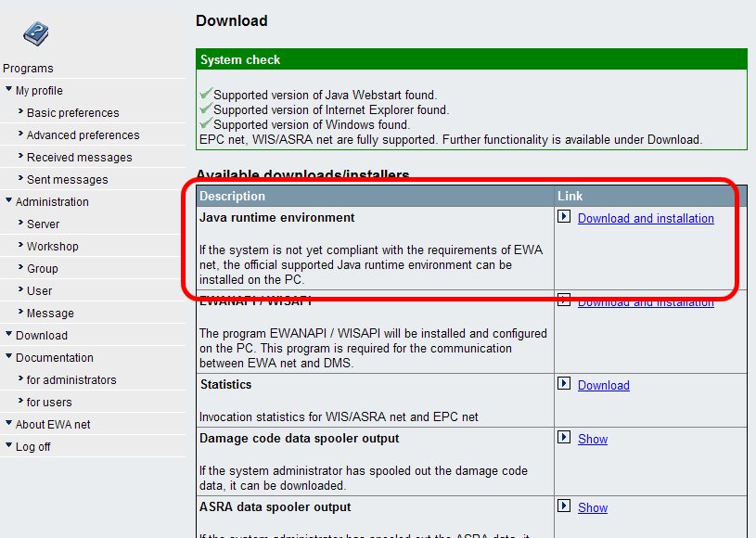Click the arrow icon in ASRA data spooler row
The width and height of the screenshot is (756, 538).
564,506
